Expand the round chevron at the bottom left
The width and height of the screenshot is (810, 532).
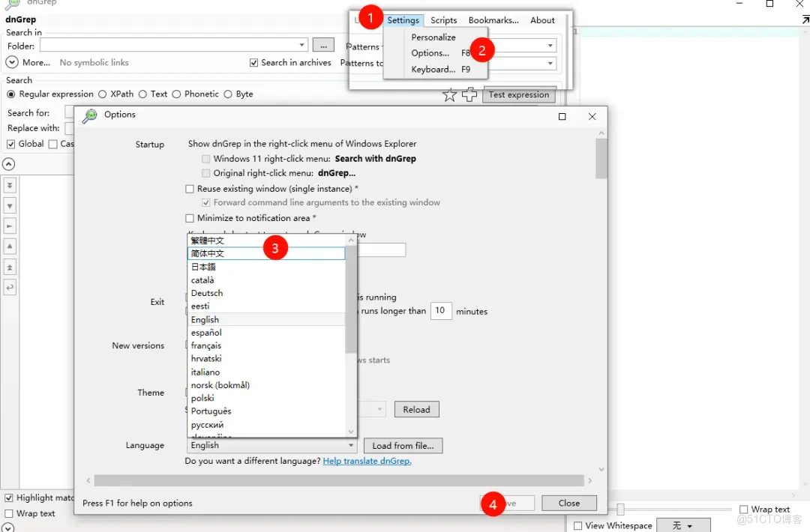pyautogui.click(x=9, y=528)
